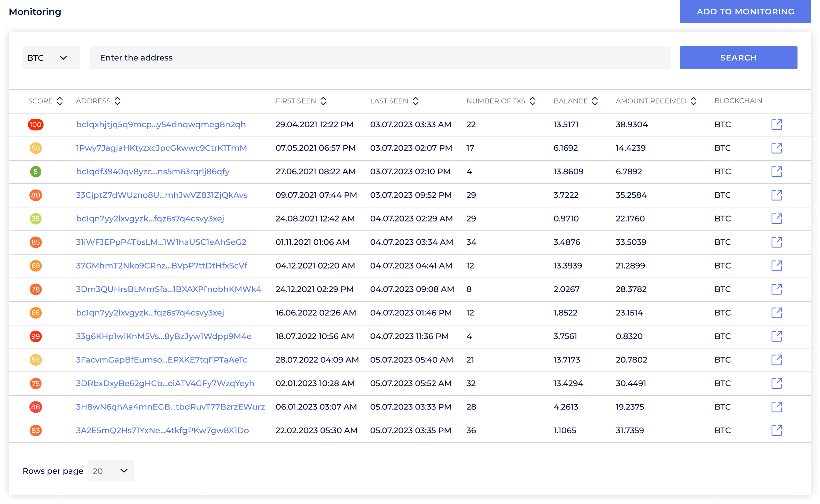820x504 pixels.
Task: Sort the table by First Seen
Action: (323, 101)
